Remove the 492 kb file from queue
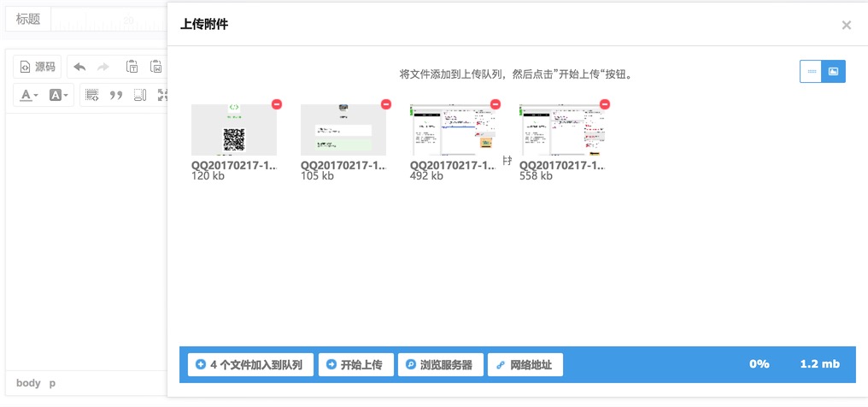868x407 pixels. click(x=496, y=104)
